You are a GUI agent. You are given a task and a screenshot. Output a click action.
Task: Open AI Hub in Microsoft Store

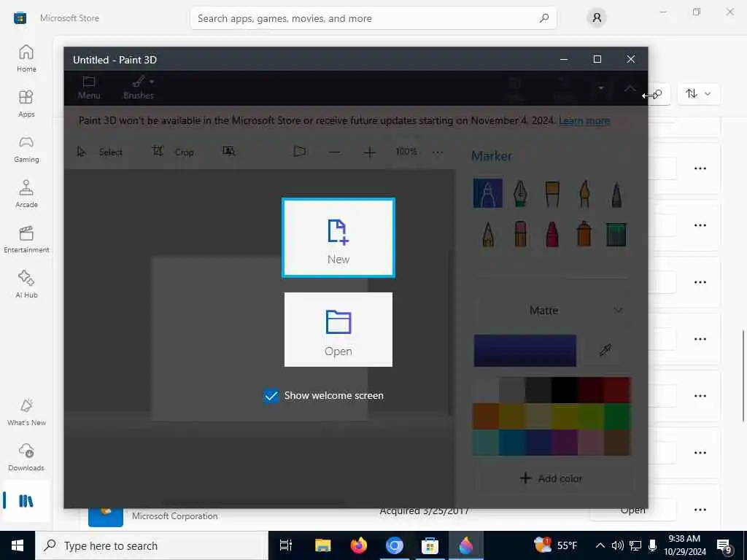pos(26,285)
